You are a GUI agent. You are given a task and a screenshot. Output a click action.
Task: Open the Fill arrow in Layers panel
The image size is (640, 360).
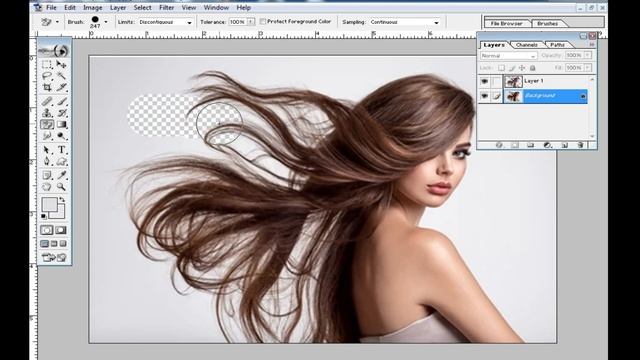pyautogui.click(x=587, y=67)
